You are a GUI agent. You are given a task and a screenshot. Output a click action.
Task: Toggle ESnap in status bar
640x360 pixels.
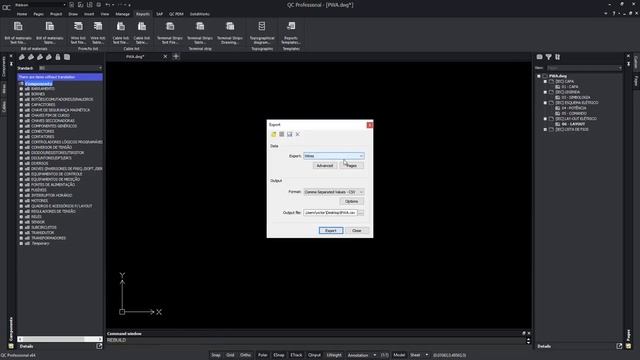click(x=279, y=355)
